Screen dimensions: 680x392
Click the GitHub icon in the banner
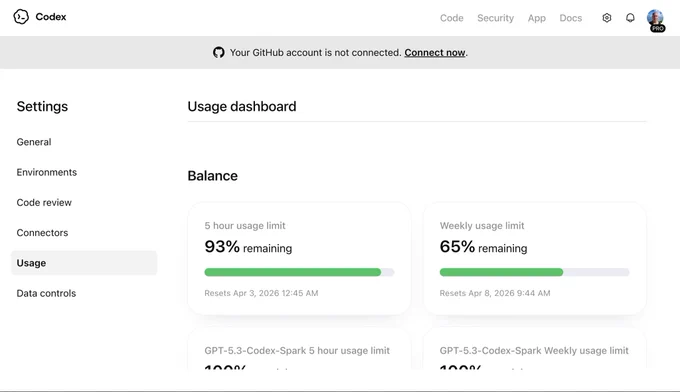219,52
